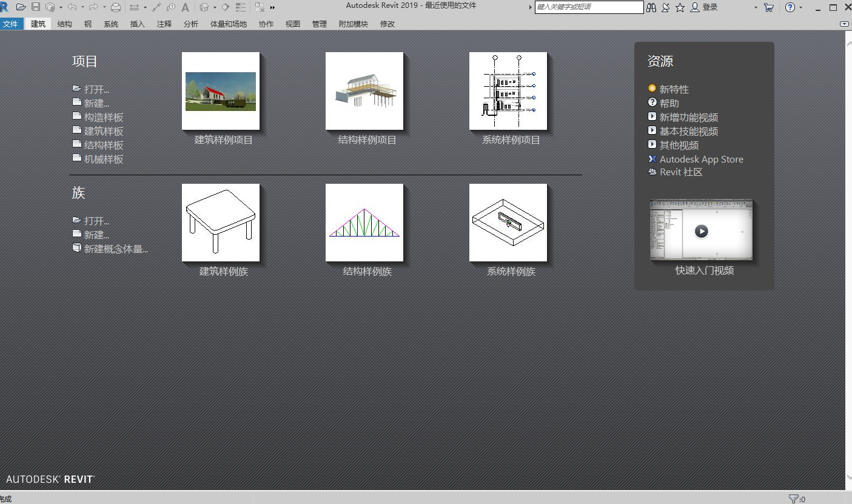Viewport: 852px width, 504px height.
Task: Expand the Help dropdown arrow
Action: click(x=800, y=7)
